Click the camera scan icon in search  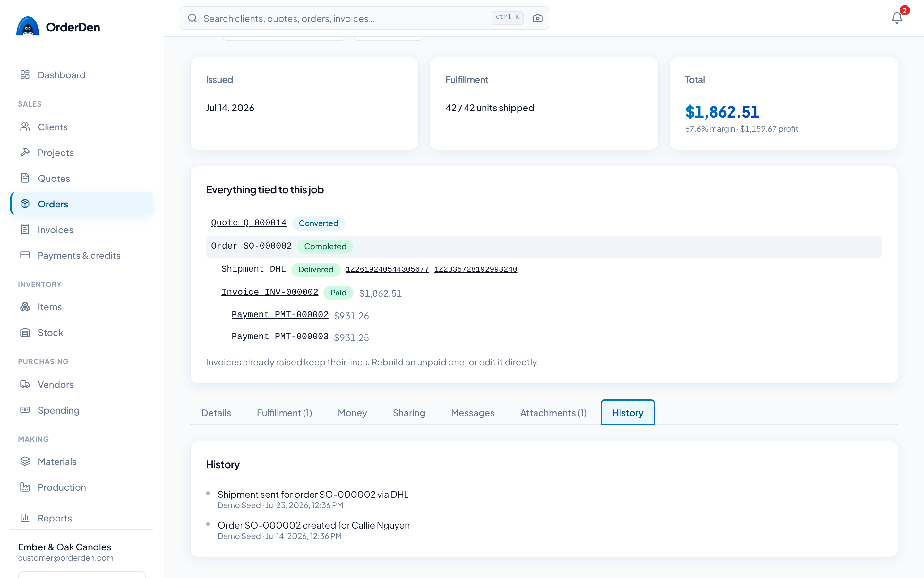(538, 18)
